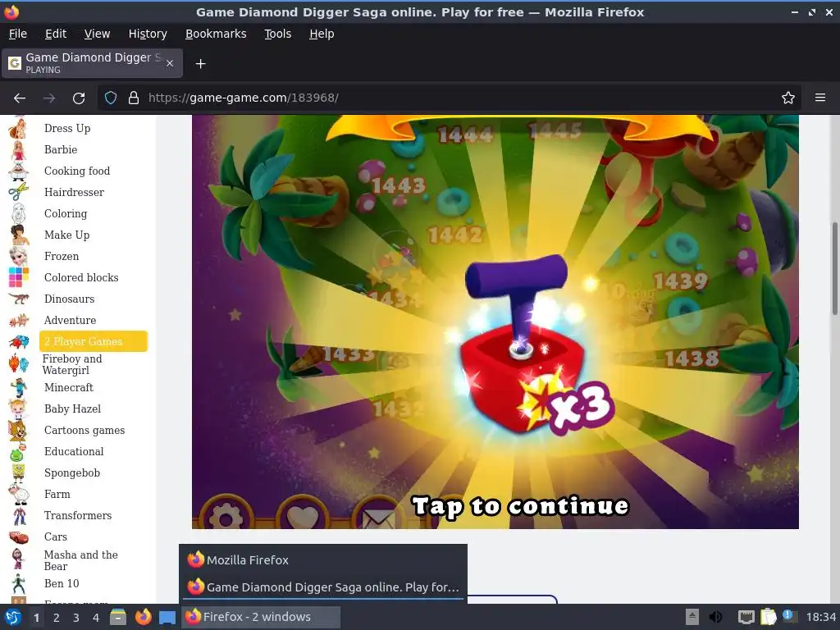Click the Cars category icon
The image size is (840, 630).
pyautogui.click(x=18, y=536)
